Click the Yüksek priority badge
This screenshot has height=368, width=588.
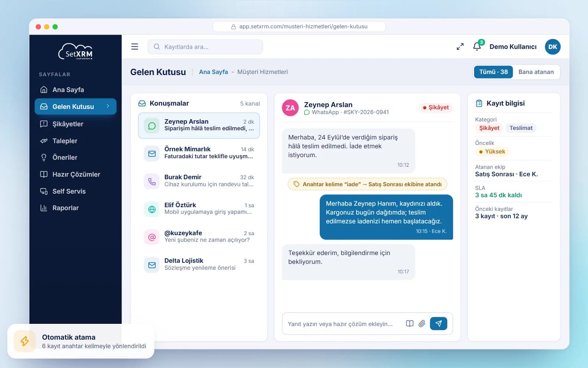(492, 152)
